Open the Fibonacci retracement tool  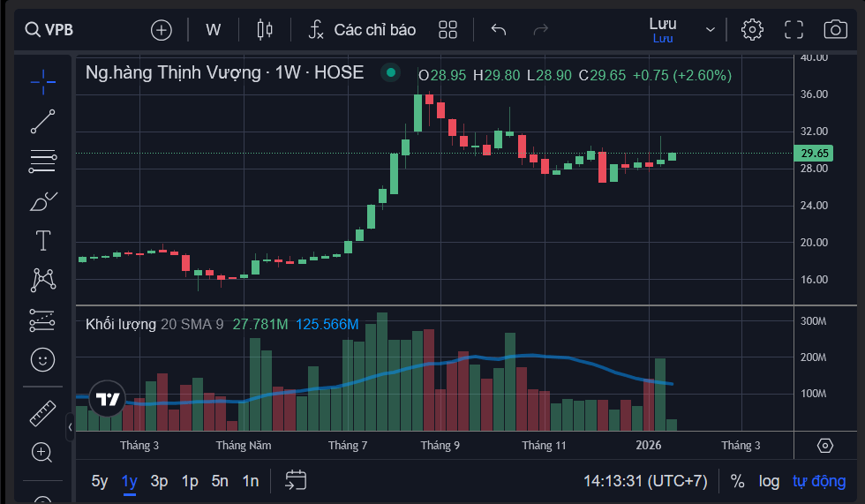tap(42, 161)
